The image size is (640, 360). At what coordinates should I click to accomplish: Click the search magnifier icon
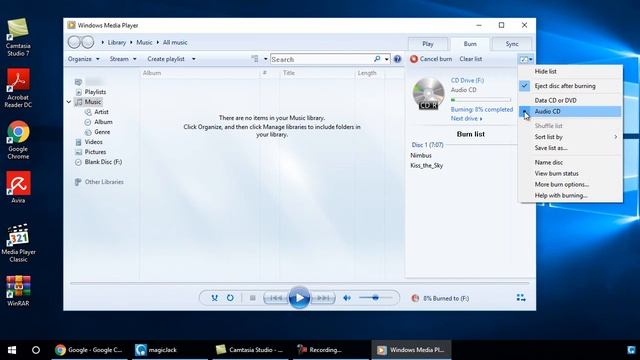[x=377, y=59]
